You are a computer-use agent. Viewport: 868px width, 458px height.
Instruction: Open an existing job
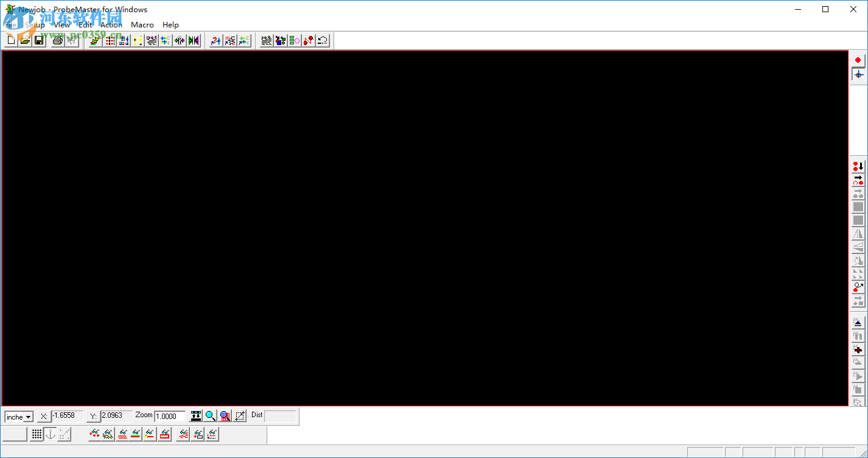[24, 40]
